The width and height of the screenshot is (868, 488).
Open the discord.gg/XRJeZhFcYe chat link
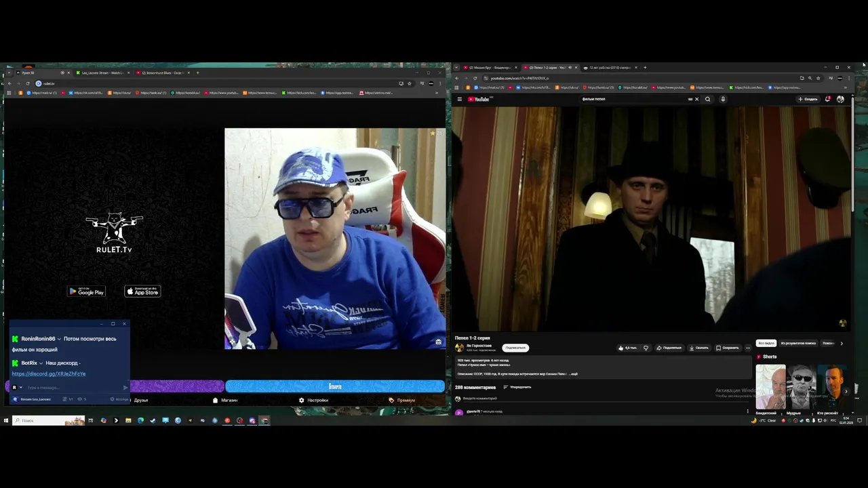[x=49, y=373]
